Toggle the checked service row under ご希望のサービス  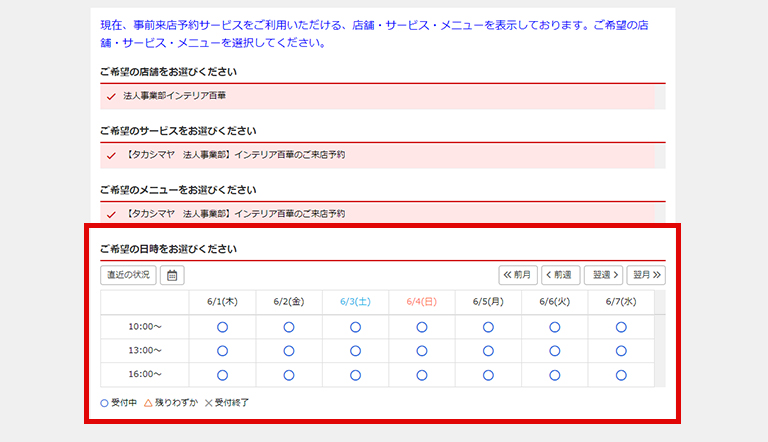coord(380,155)
